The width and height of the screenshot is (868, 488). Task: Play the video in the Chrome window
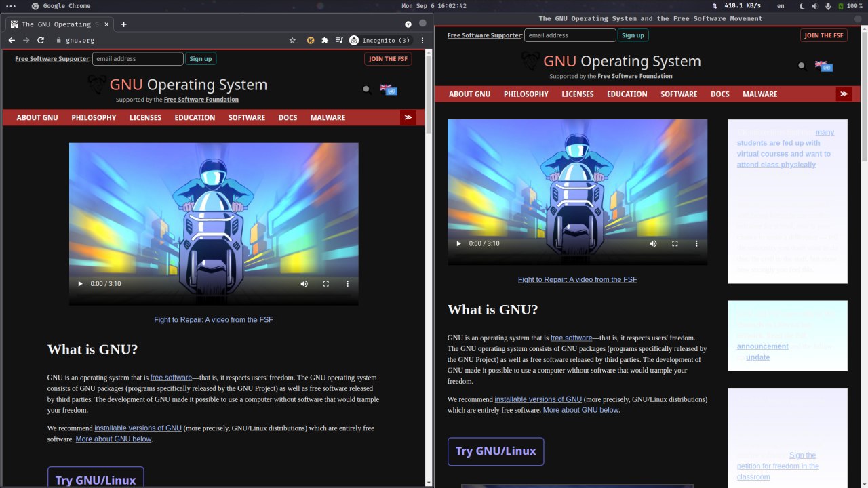point(80,283)
